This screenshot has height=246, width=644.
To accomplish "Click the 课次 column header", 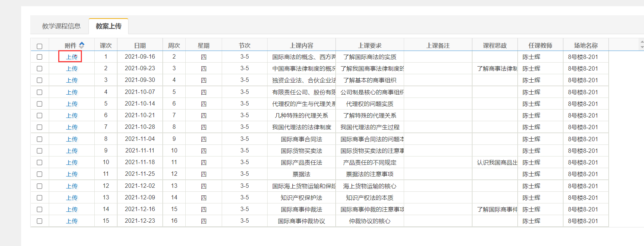I will [x=106, y=45].
